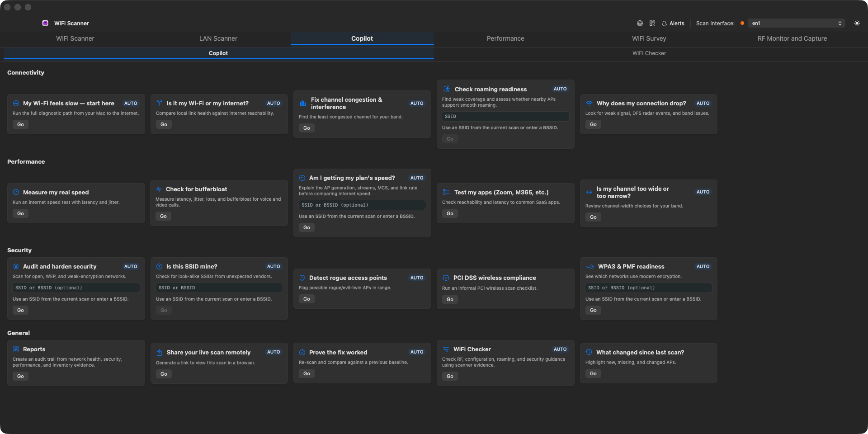Run Go for Test my apps
868x434 pixels.
pyautogui.click(x=450, y=213)
